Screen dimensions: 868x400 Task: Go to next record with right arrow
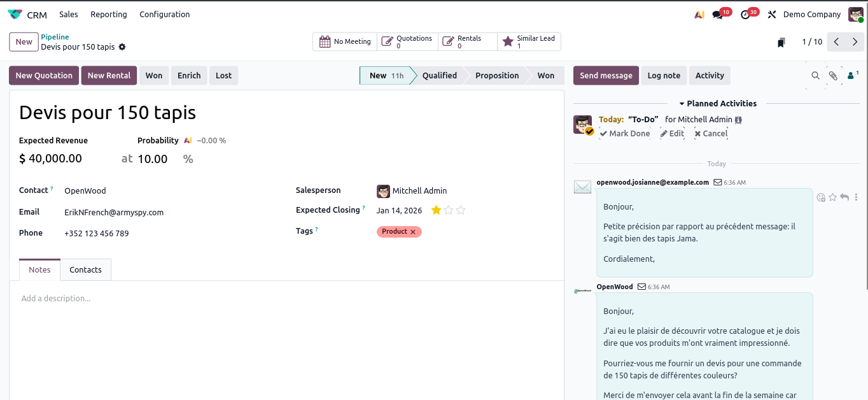855,42
